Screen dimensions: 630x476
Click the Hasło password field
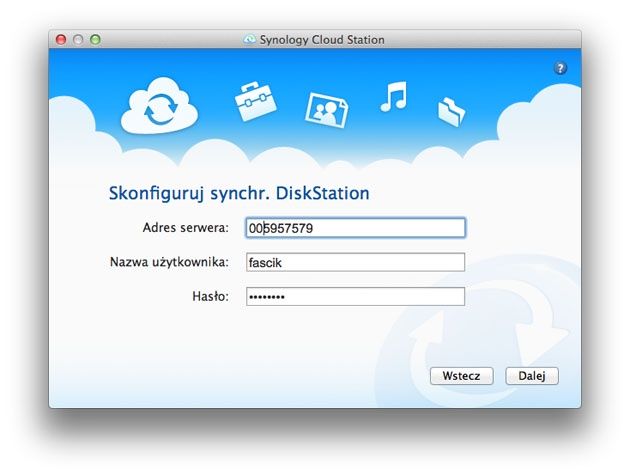[356, 296]
